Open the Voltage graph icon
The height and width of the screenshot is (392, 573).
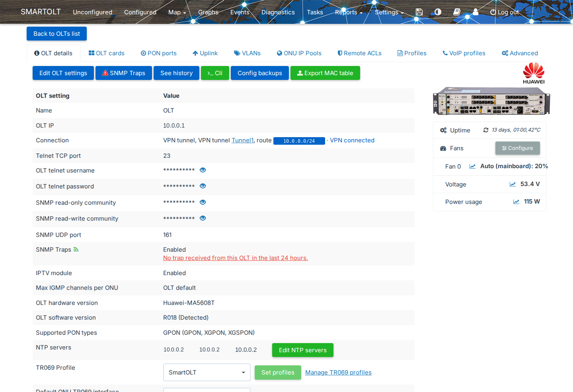[x=513, y=184]
